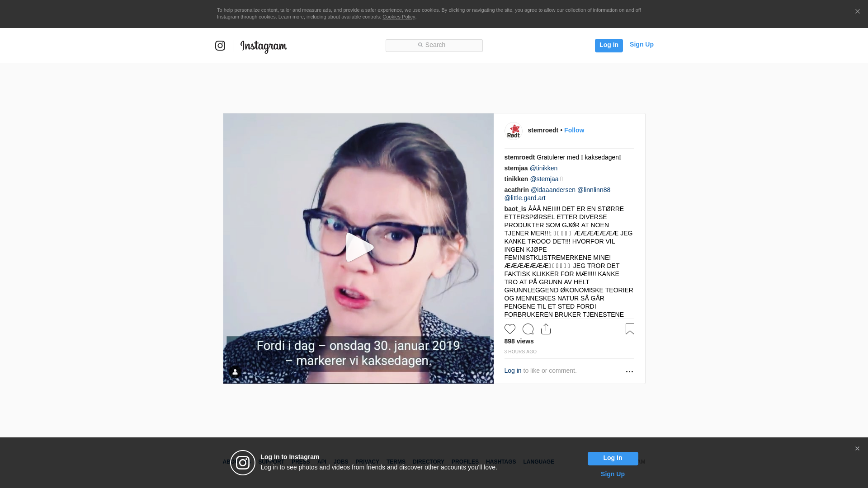This screenshot has height=488, width=868.
Task: Click the Instagram camera logo icon
Action: tap(220, 46)
